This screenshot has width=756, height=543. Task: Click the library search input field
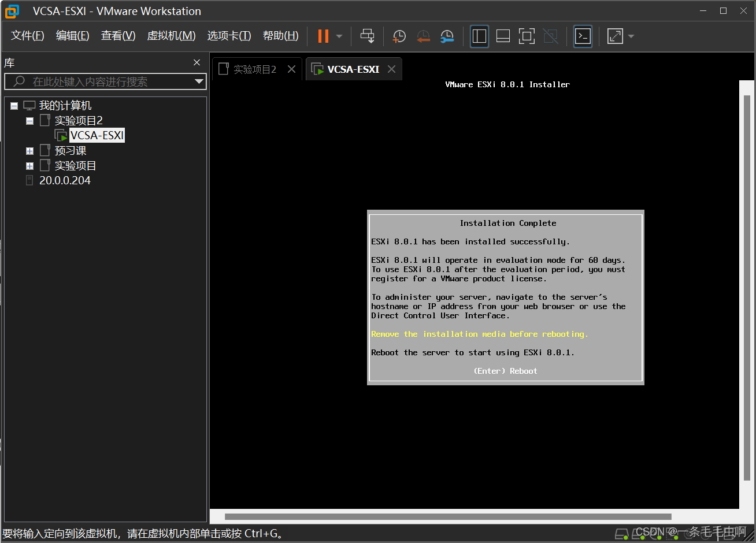click(x=105, y=81)
